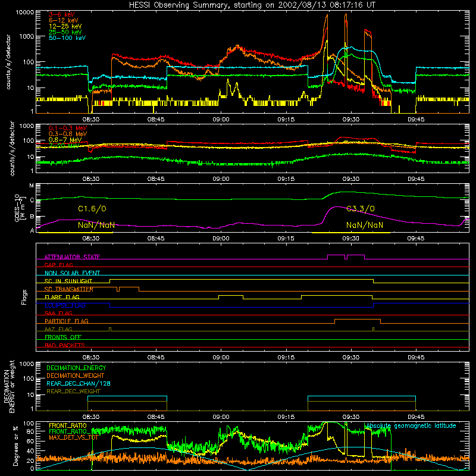This screenshot has width=476, height=476.
Task: Click the top panel counts/s/detector axis label
Action: (8, 62)
